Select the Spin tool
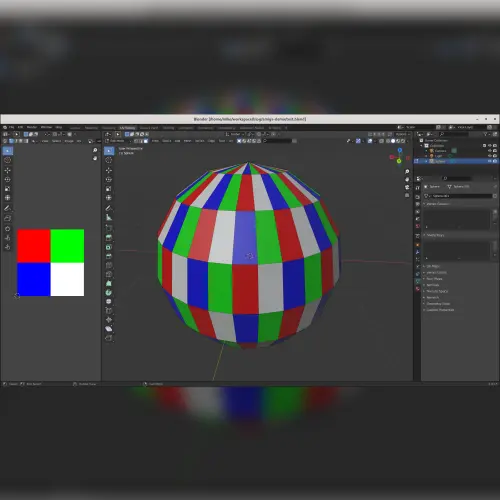Viewport: 500px width, 500px height. pyautogui.click(x=109, y=293)
